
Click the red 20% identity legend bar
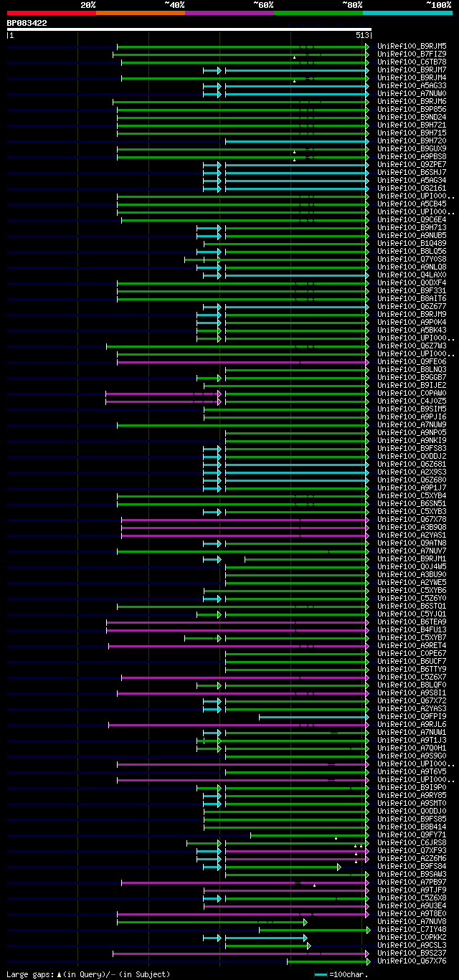[51, 13]
